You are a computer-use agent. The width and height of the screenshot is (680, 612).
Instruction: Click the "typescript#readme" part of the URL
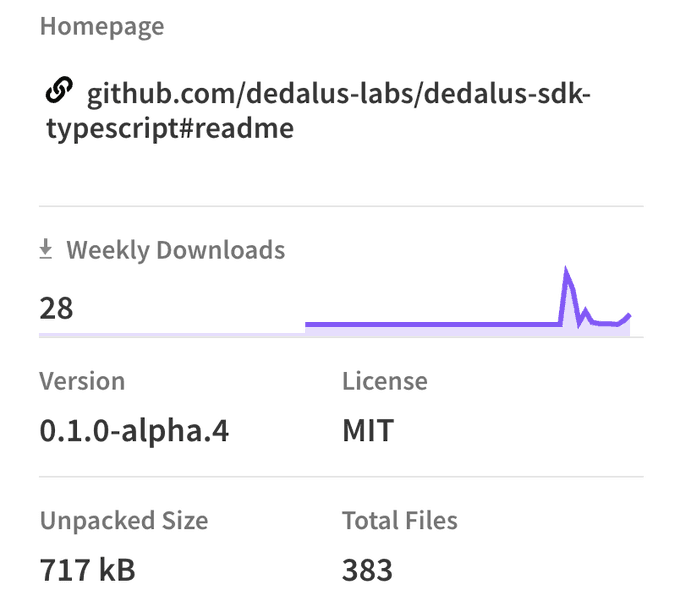pos(170,130)
